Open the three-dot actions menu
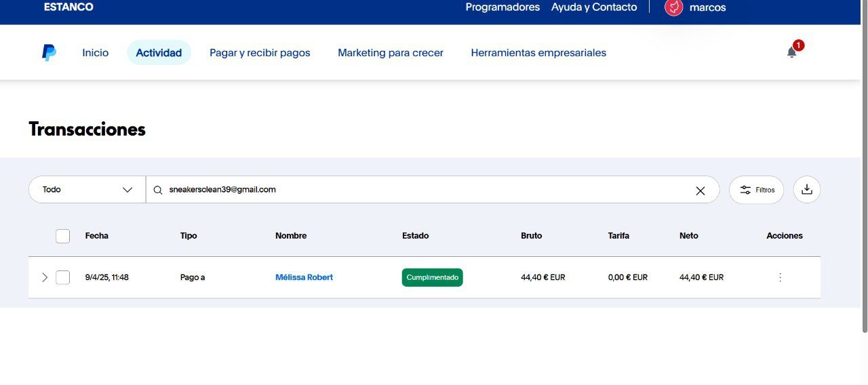Screen dimensions: 868x385 coord(780,277)
